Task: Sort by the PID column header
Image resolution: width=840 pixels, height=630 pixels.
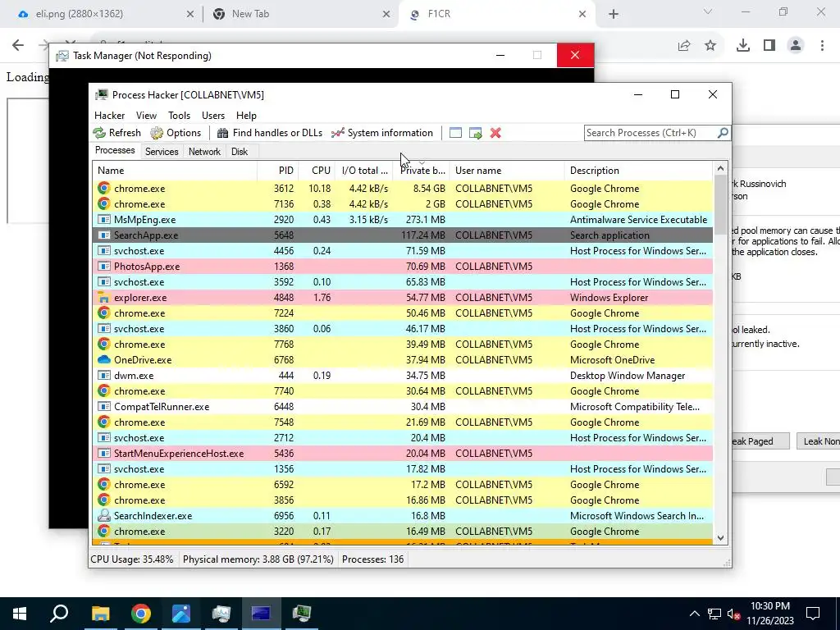Action: point(278,171)
